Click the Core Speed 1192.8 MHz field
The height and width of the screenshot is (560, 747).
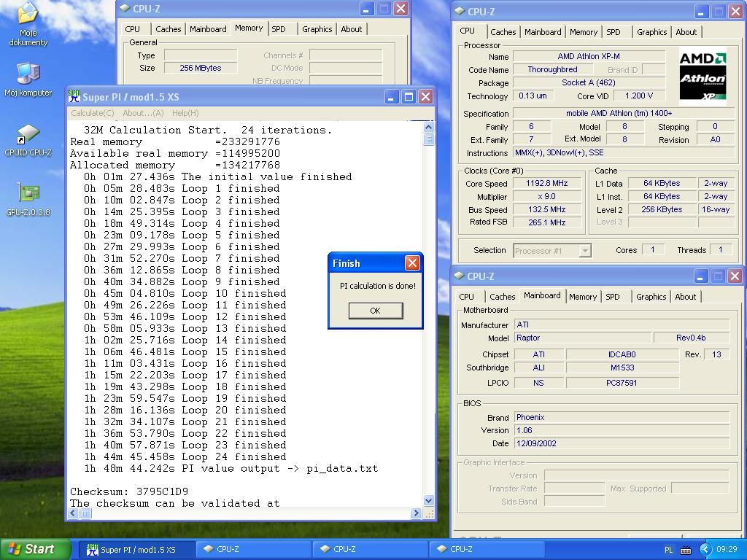click(547, 183)
